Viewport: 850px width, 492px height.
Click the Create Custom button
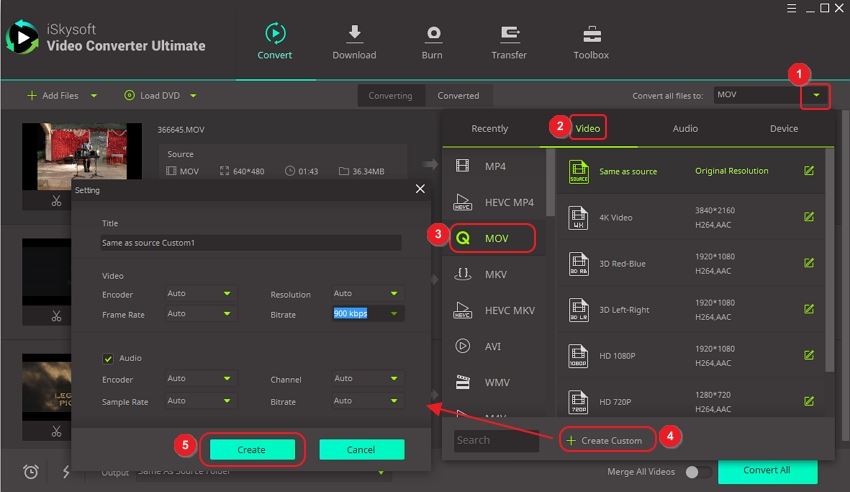click(x=606, y=440)
